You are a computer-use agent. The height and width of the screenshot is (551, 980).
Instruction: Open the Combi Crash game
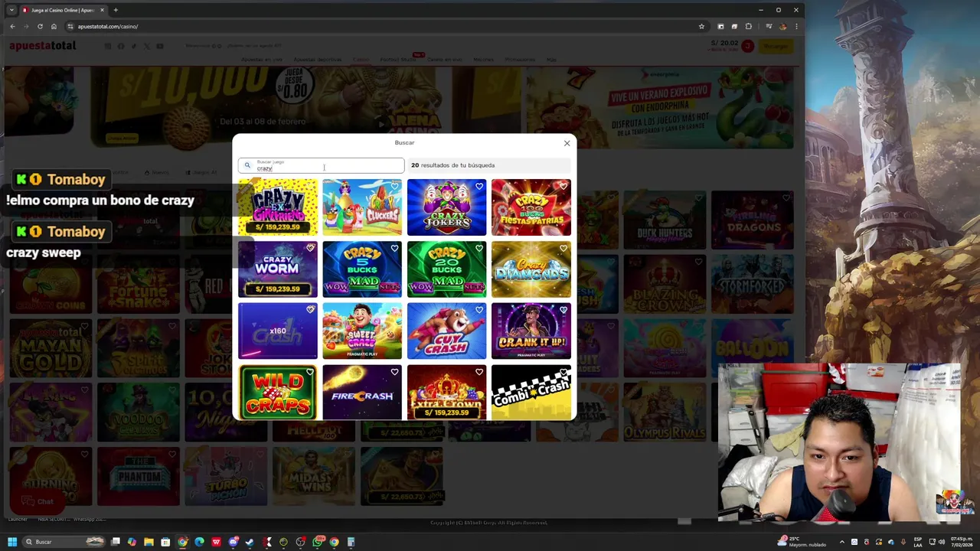click(531, 393)
